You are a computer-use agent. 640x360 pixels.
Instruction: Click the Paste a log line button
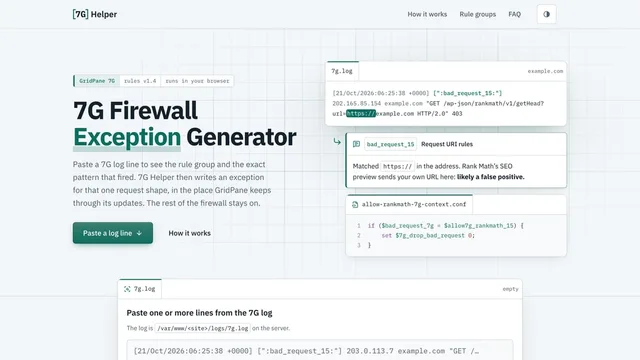113,233
